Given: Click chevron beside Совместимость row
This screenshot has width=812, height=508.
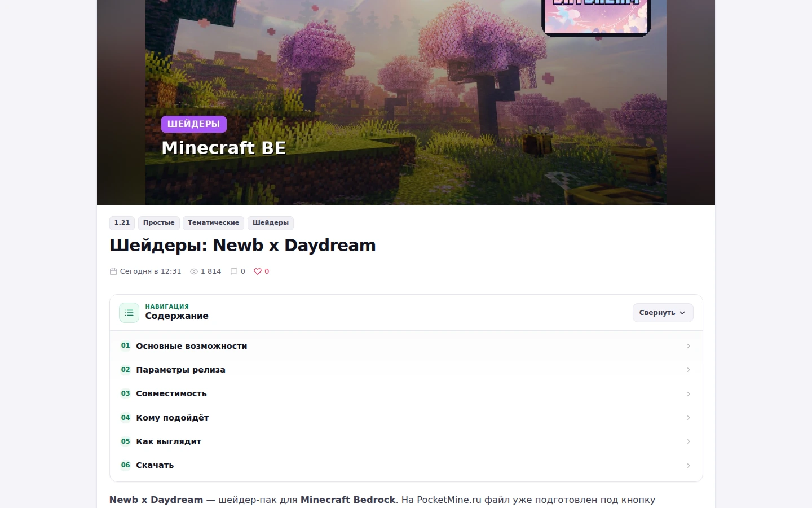Looking at the screenshot, I should (x=689, y=394).
